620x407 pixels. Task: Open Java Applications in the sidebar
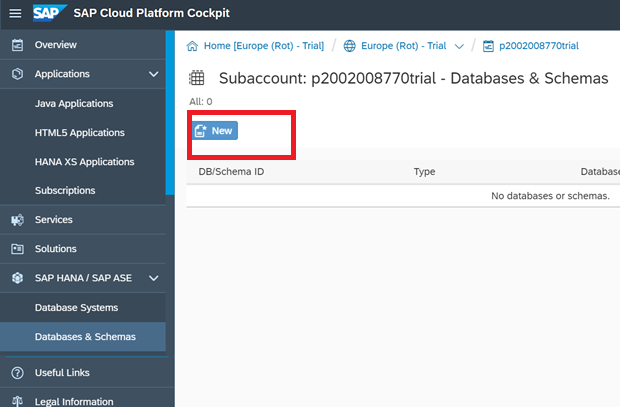point(74,104)
